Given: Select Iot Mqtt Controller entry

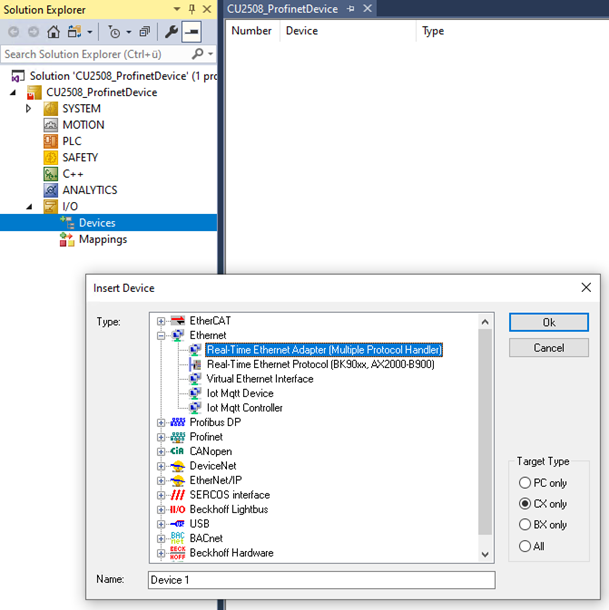Looking at the screenshot, I should tap(245, 408).
